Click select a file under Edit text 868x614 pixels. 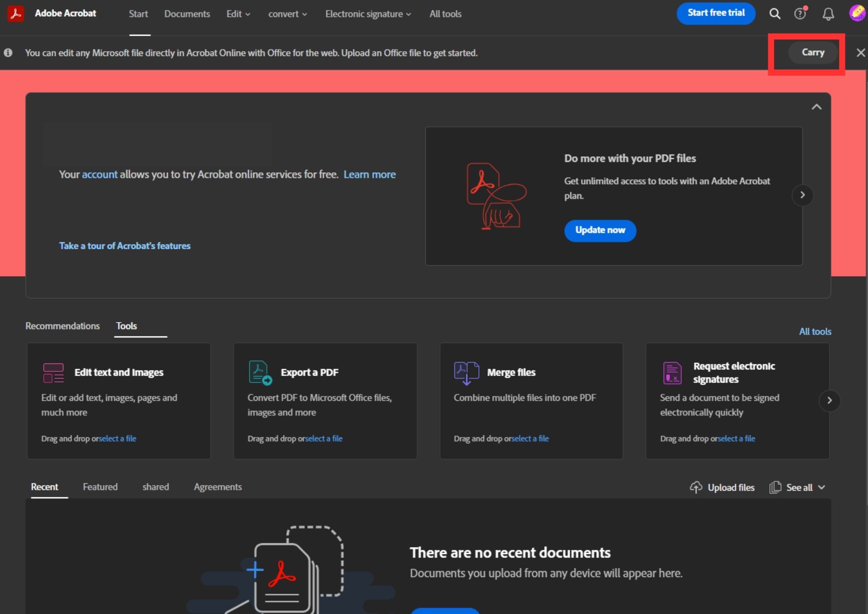118,439
